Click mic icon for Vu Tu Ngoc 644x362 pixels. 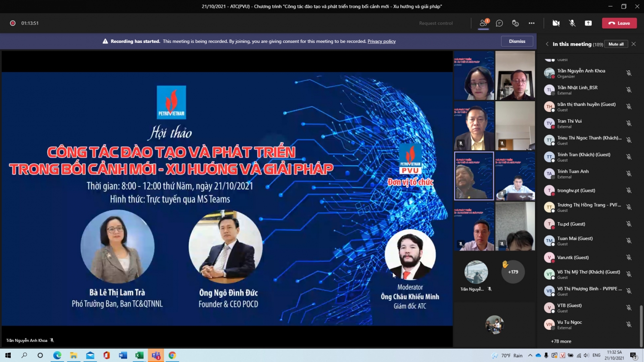[x=629, y=324]
